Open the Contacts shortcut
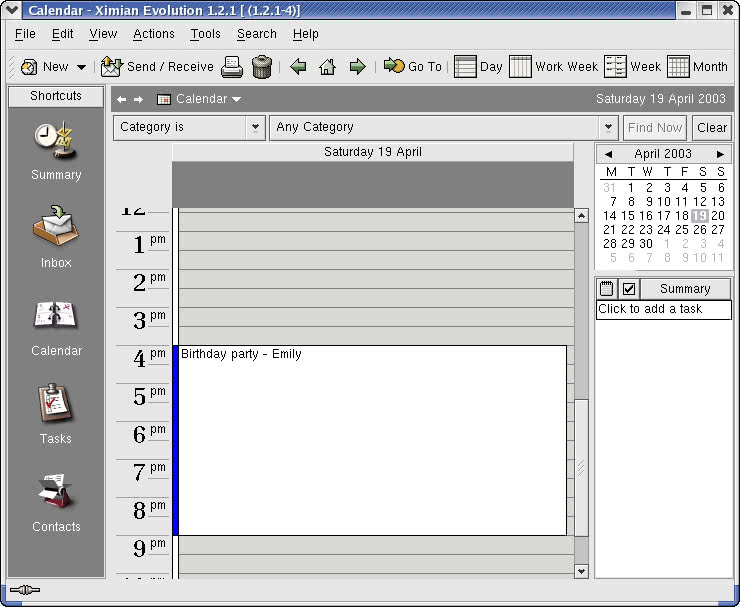This screenshot has height=607, width=740. click(56, 503)
